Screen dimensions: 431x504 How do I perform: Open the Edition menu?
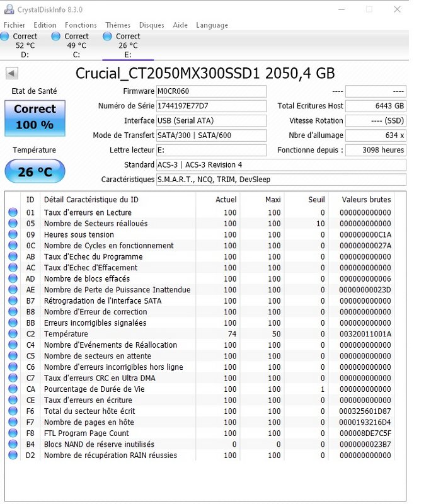(45, 25)
